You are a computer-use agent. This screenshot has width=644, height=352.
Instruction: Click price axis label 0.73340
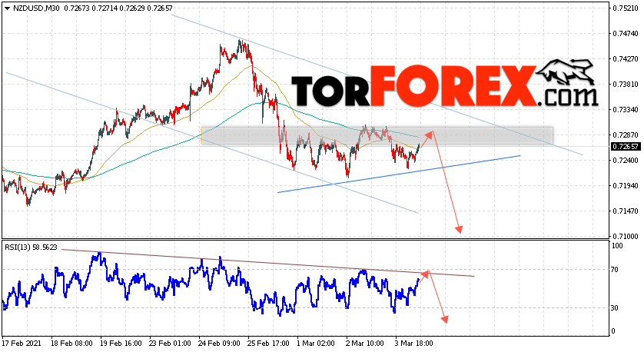point(625,110)
